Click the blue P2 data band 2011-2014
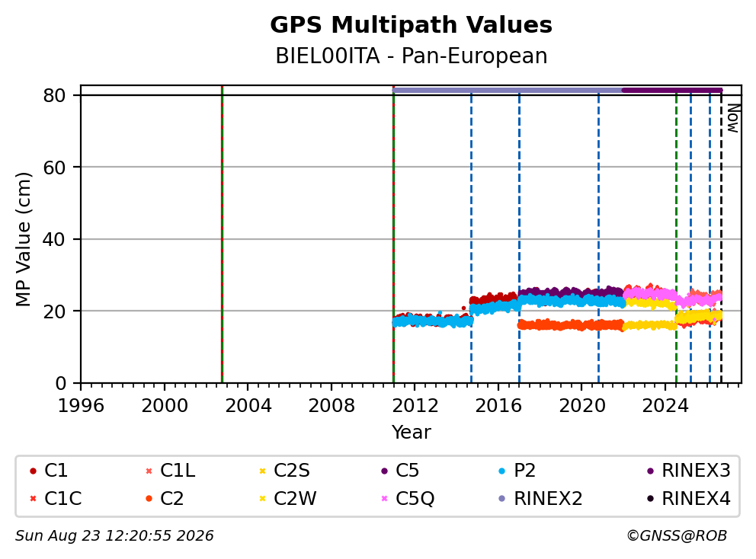The height and width of the screenshot is (559, 756). [x=432, y=321]
